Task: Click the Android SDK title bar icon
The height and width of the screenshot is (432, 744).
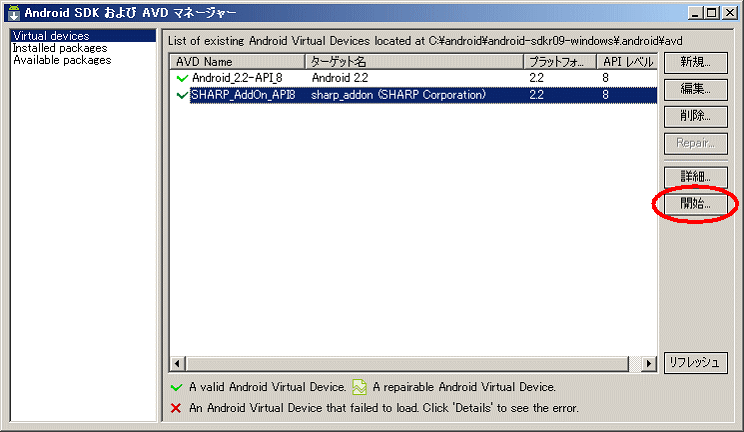Action: click(x=14, y=13)
